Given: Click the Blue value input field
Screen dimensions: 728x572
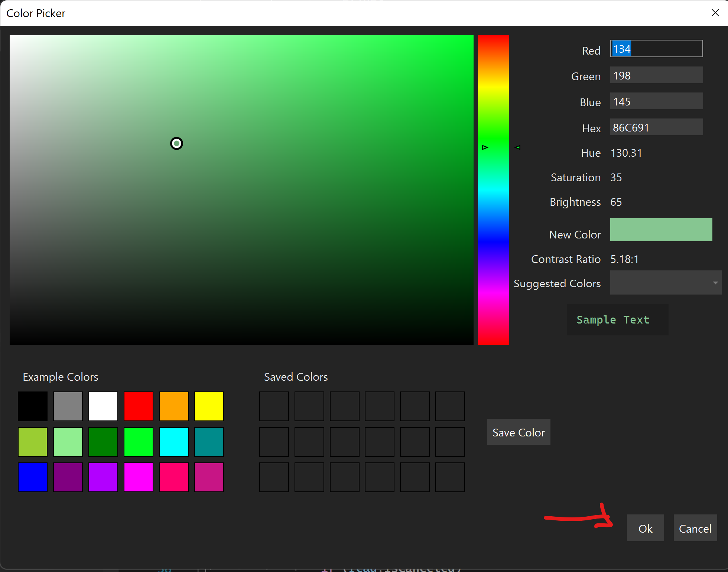Looking at the screenshot, I should tap(656, 101).
